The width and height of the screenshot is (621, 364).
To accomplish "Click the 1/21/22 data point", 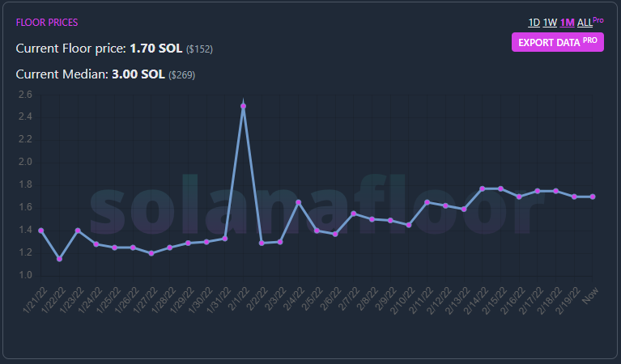I will point(40,231).
